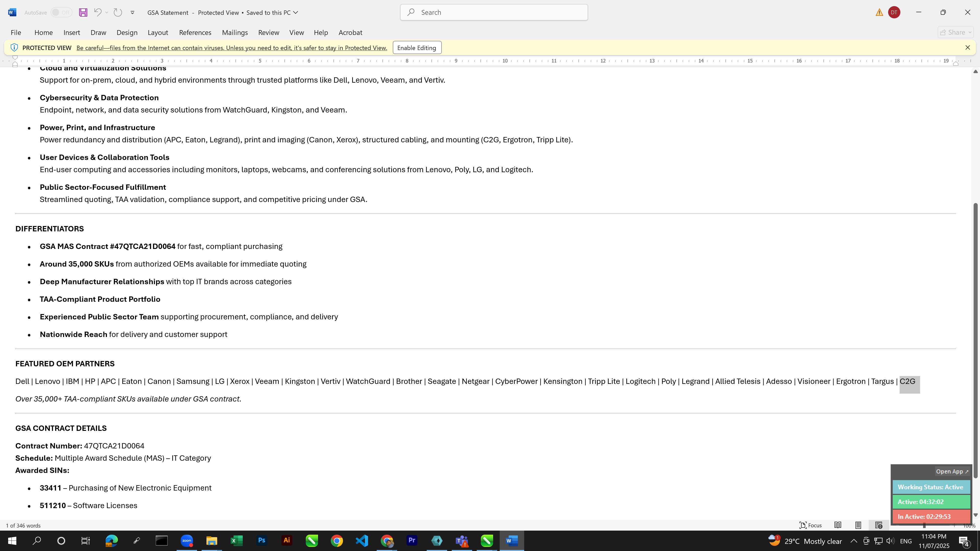Click the word count '1 of 346 words'
This screenshot has height=551, width=980.
pos(23,525)
